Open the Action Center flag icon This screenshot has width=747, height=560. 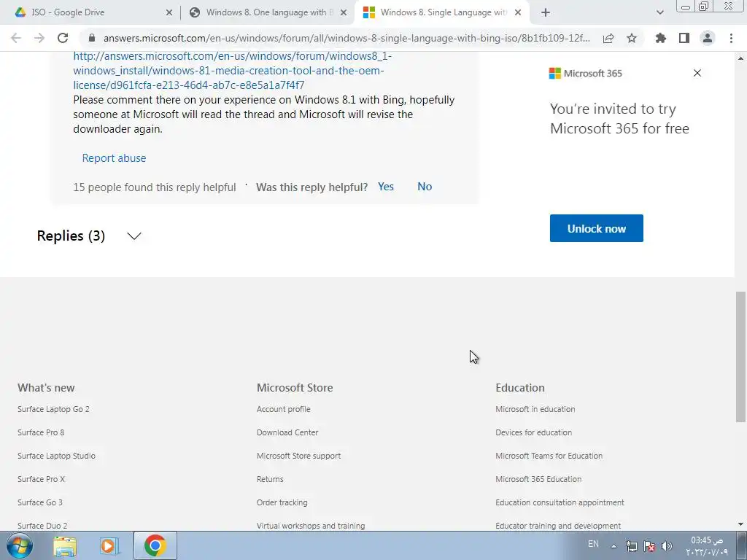tap(649, 546)
